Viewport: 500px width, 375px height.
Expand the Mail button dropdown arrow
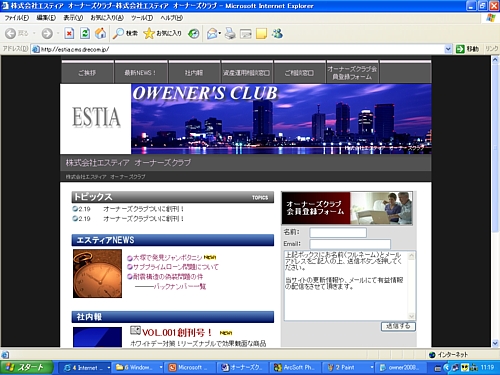click(x=220, y=33)
